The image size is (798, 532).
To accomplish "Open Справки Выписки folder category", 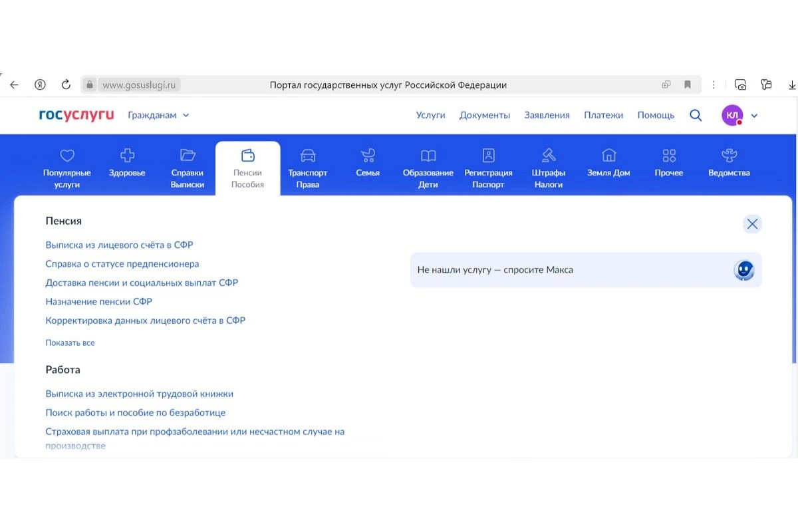I will click(188, 169).
